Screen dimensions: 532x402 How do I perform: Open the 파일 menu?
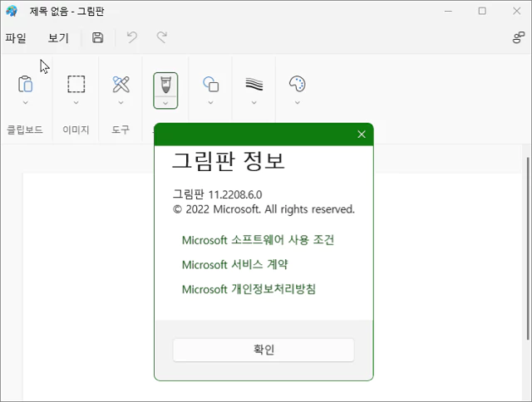(16, 37)
